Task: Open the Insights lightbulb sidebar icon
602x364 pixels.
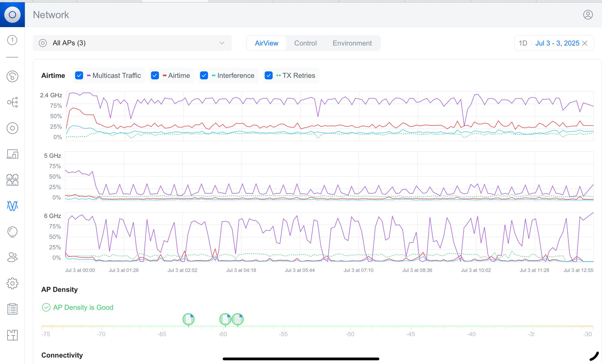Action: pyautogui.click(x=12, y=232)
